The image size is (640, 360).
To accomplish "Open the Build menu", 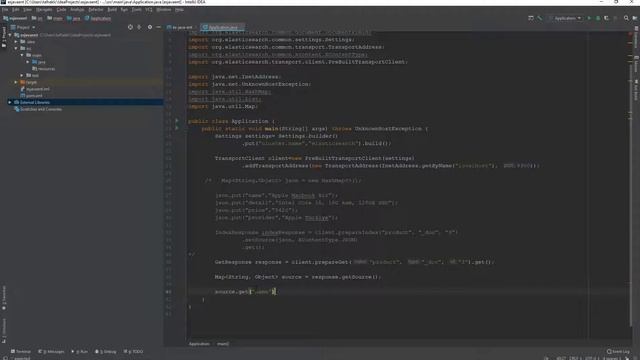I will point(112,9).
